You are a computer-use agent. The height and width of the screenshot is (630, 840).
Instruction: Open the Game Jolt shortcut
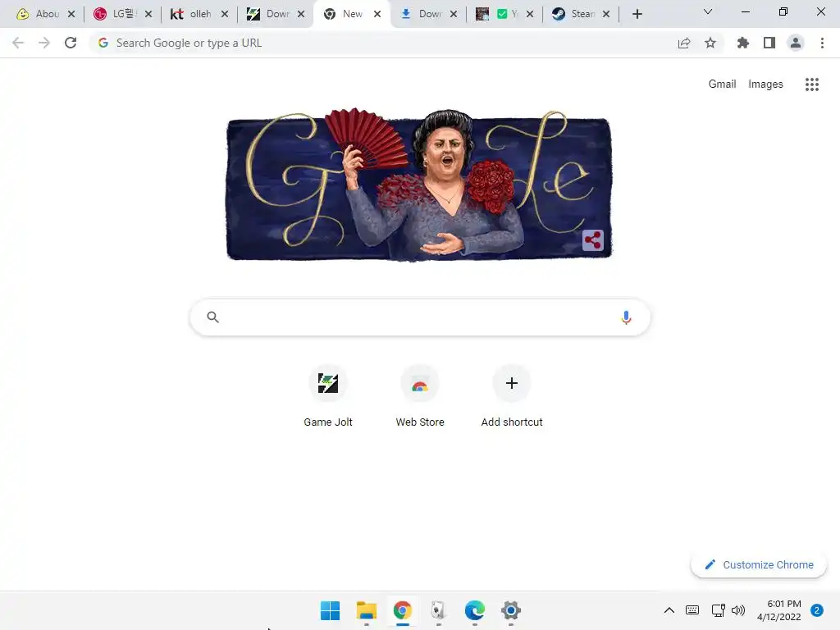328,396
